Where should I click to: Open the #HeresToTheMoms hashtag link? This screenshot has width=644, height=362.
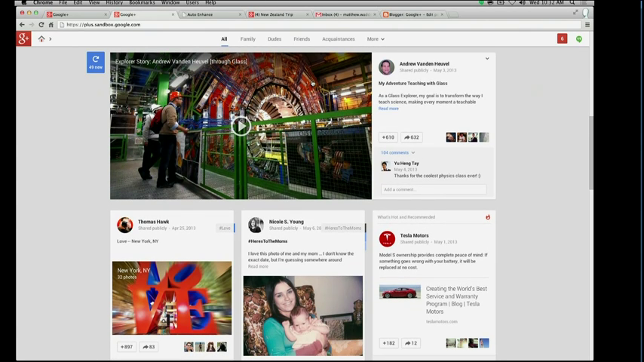[343, 228]
